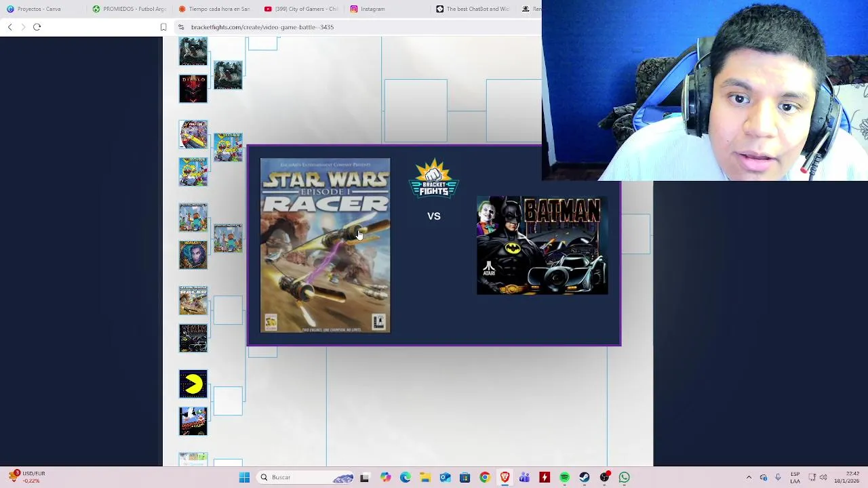The height and width of the screenshot is (488, 868).
Task: Open the Windows Start menu
Action: coord(244,478)
